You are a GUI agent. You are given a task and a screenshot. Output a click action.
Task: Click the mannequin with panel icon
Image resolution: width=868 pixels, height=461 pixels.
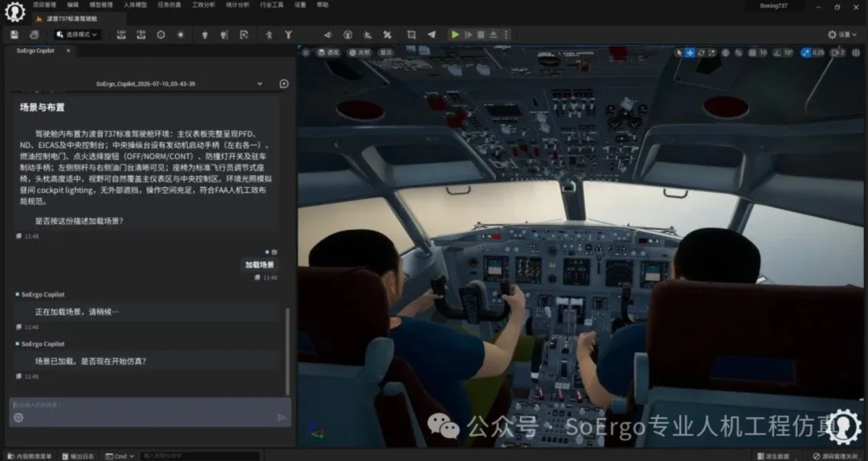click(224, 35)
